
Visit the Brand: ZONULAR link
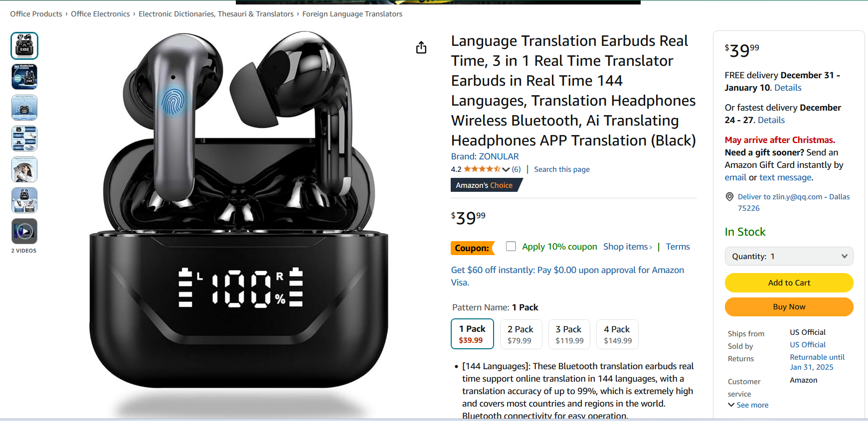coord(485,156)
